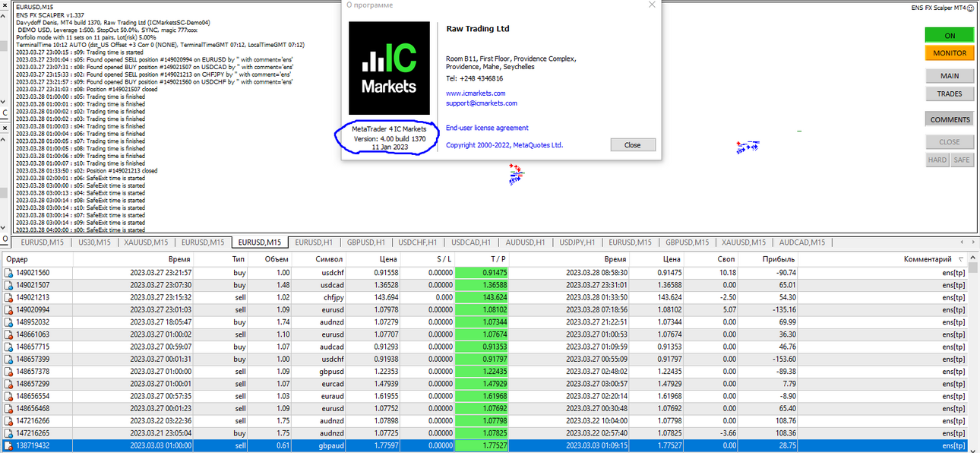Click the order icon beside 149020994

tap(9, 309)
